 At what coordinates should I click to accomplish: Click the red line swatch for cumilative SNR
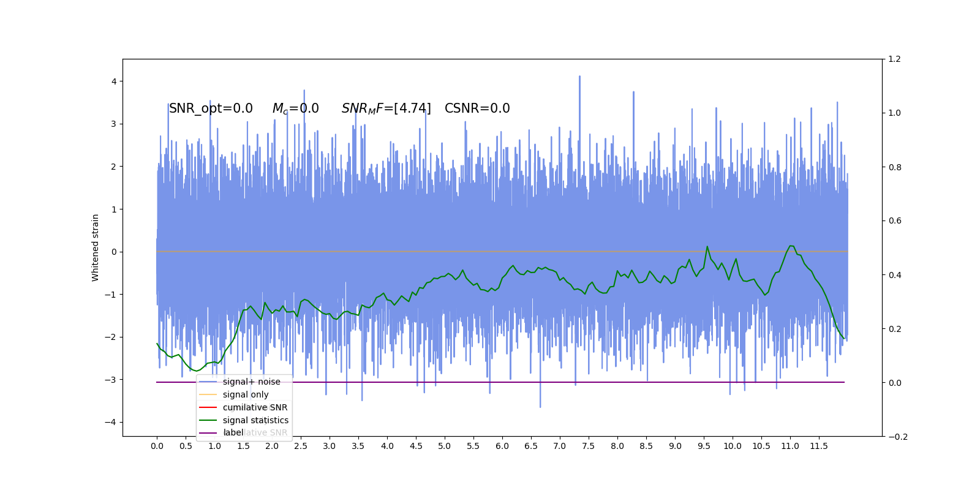(208, 407)
